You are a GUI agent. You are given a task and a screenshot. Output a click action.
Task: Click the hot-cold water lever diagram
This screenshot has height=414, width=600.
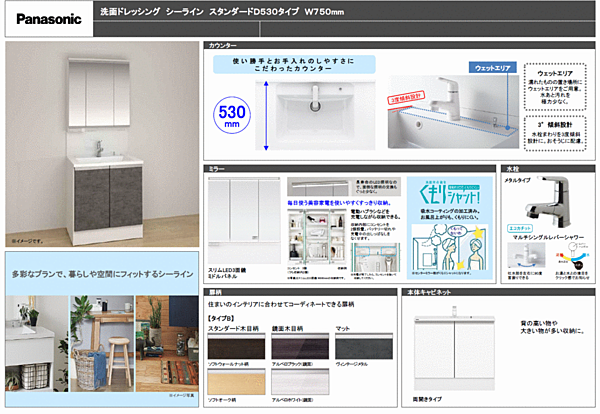(571, 257)
